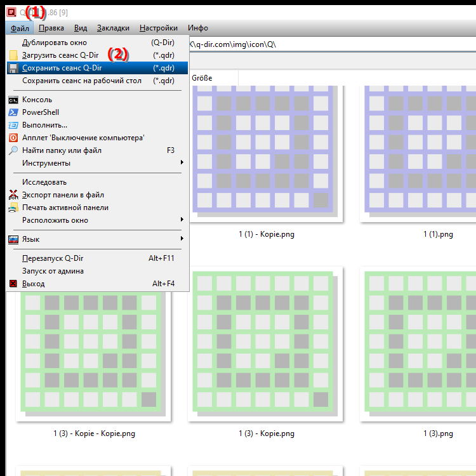Screen dimensions: 476x476
Task: Choose Найти папку или файл
Action: (x=98, y=150)
